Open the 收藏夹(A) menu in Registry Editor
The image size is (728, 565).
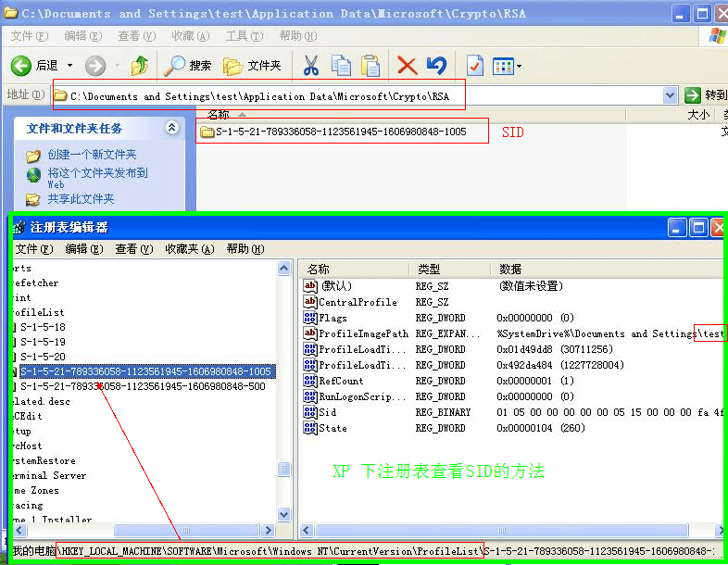tap(189, 249)
